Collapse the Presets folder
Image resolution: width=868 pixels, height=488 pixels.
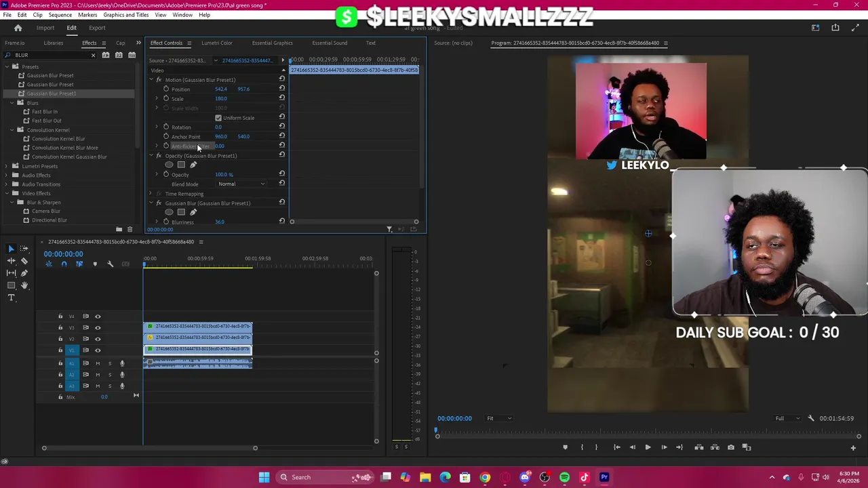pyautogui.click(x=7, y=66)
